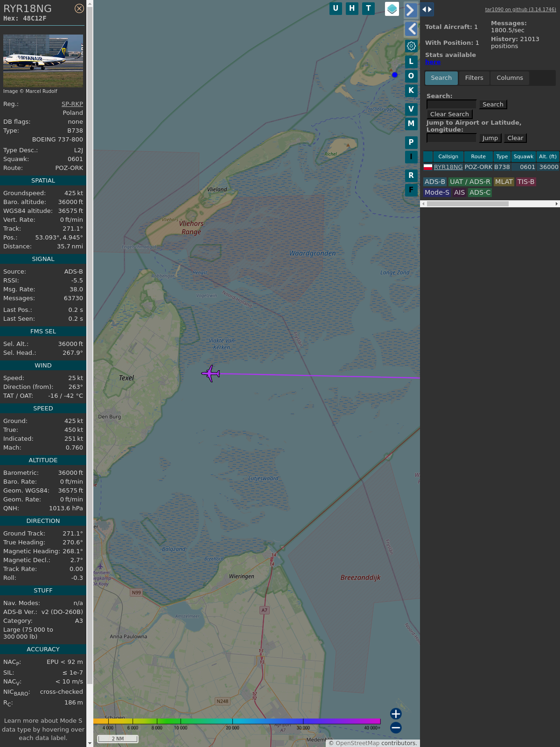This screenshot has height=747, width=560.
Task: Focus the Jump to Airport input field
Action: pyautogui.click(x=451, y=138)
